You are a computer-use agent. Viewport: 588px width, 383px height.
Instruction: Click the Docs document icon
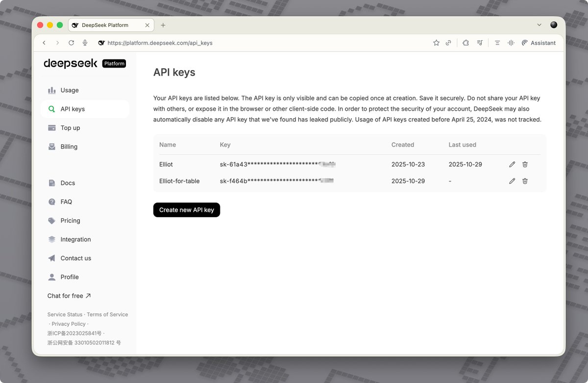51,183
